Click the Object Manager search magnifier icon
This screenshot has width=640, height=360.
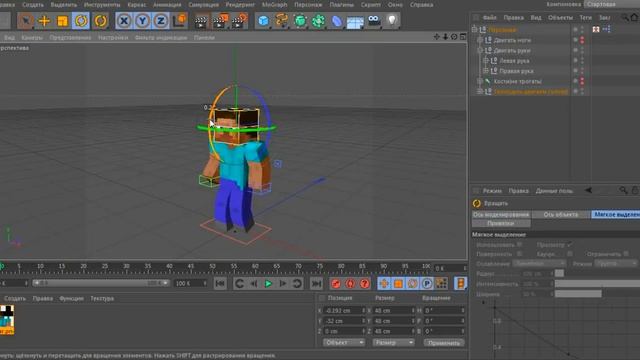click(x=624, y=17)
